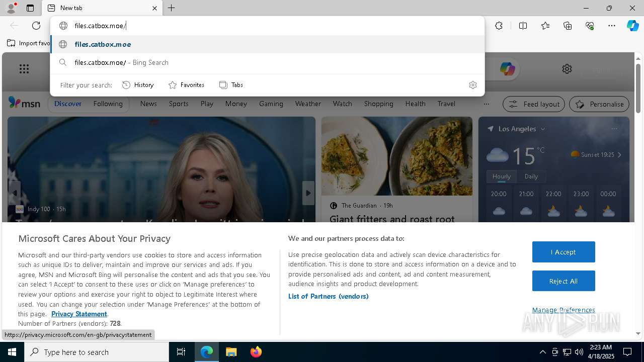Viewport: 644px width, 362px height.
Task: Open a new tab with plus button
Action: [171, 8]
